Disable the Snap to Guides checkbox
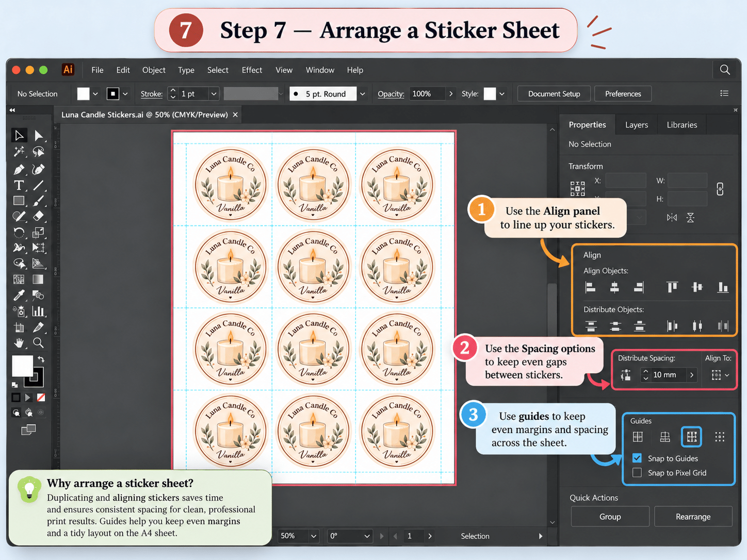 (x=637, y=458)
